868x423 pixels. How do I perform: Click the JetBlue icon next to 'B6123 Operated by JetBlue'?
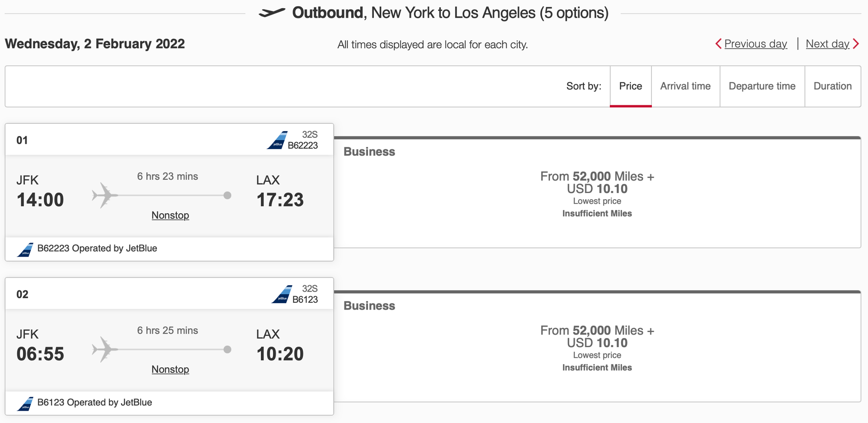[26, 403]
